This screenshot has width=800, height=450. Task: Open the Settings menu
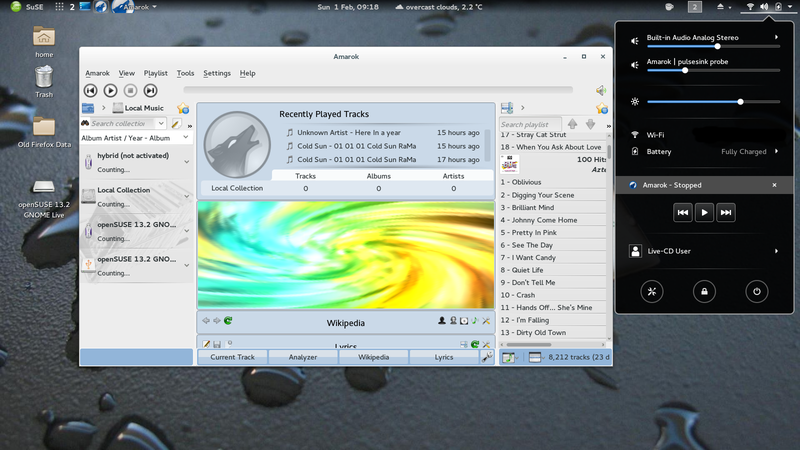[217, 73]
